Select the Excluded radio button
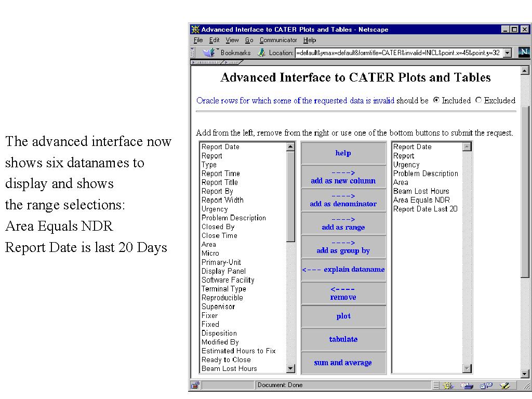The height and width of the screenshot is (399, 532). coord(478,100)
